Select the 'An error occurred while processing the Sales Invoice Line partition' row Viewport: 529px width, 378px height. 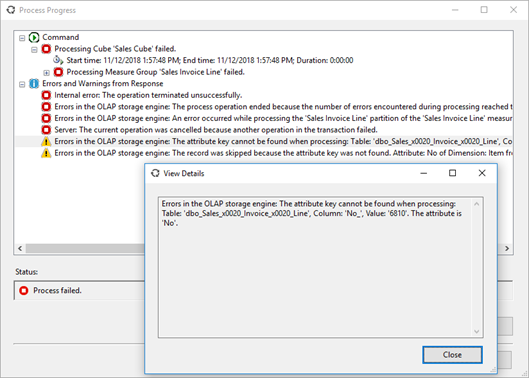point(283,118)
